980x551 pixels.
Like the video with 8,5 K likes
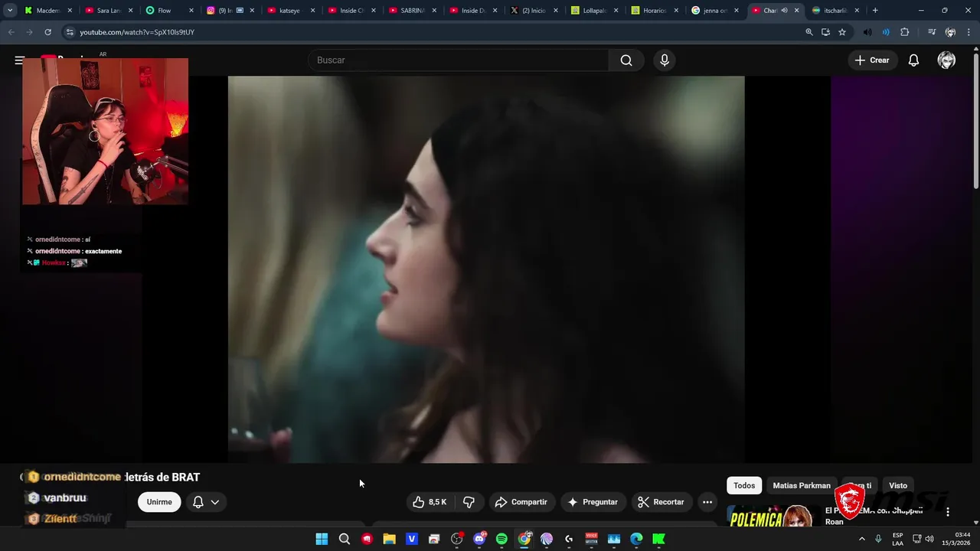(430, 502)
